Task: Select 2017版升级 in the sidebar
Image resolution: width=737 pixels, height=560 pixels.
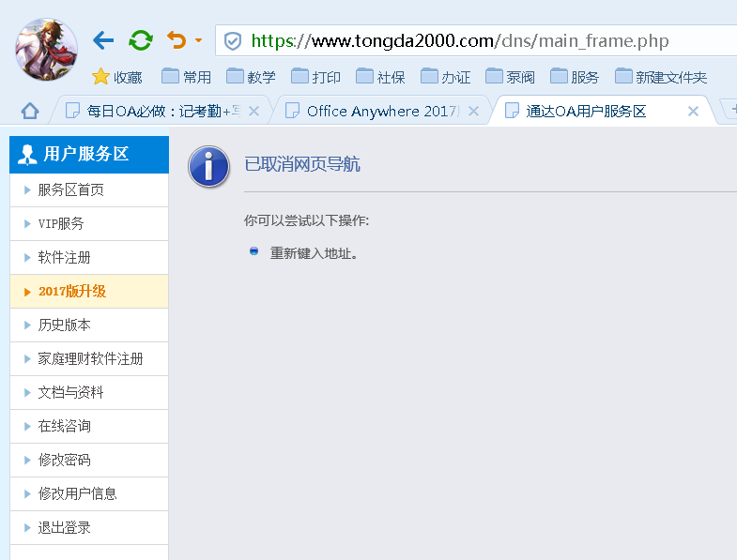Action: [72, 292]
